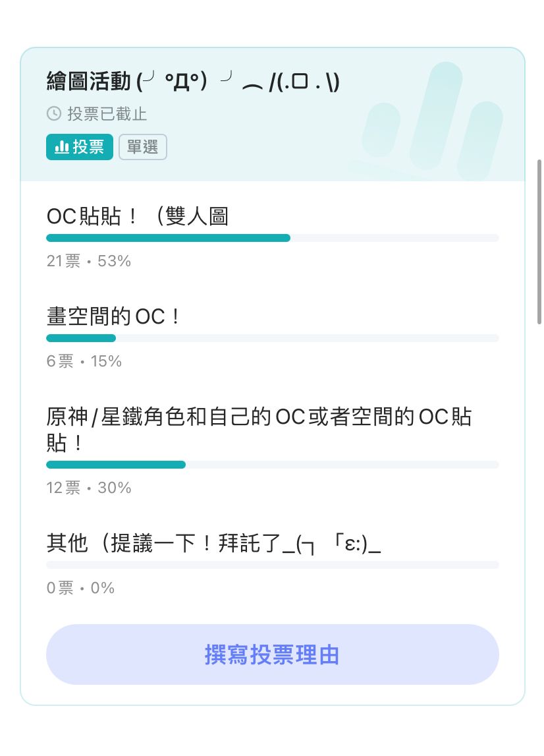The width and height of the screenshot is (544, 756).
Task: Click the 12票 · 30% vote count text
Action: click(88, 488)
